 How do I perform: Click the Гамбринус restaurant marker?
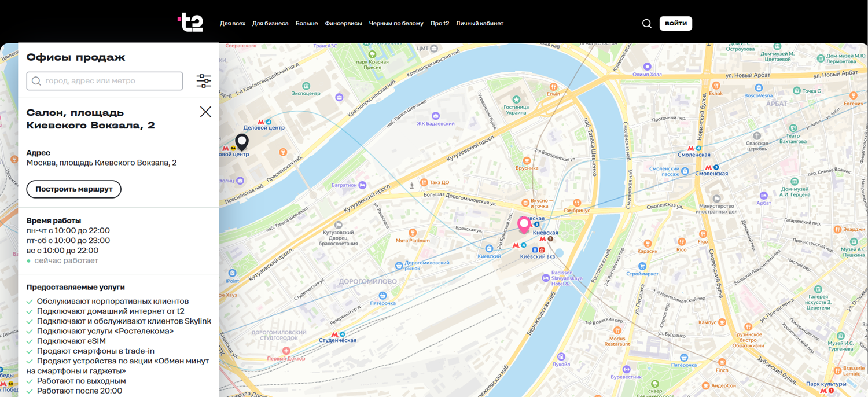(577, 203)
